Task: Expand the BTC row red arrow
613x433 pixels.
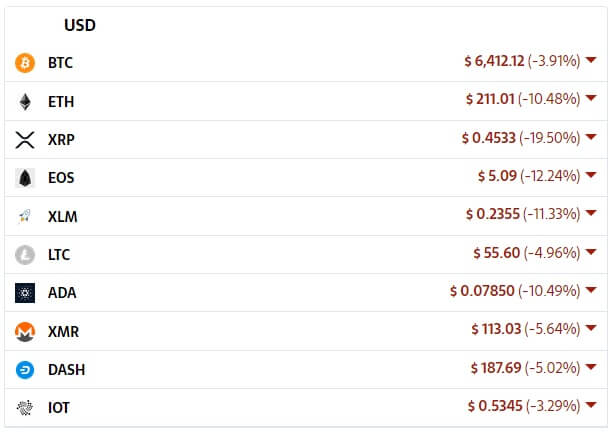Action: [x=591, y=60]
